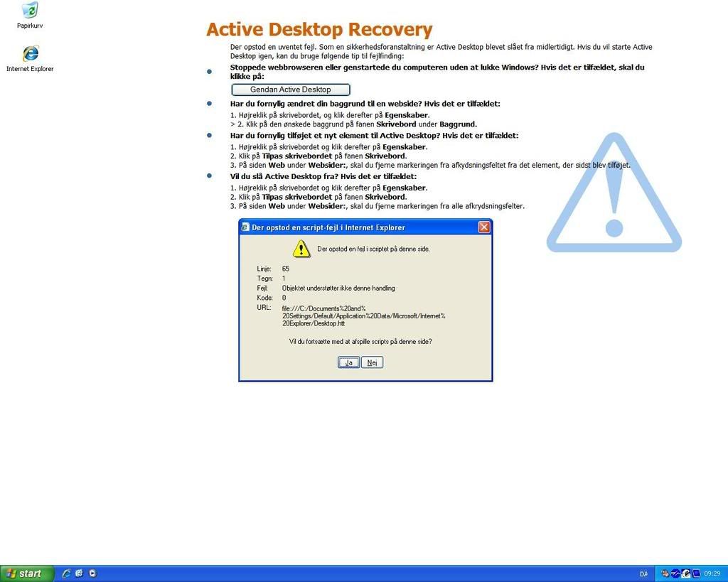Click the 'Tegn:' label in the dialog
The width and height of the screenshot is (728, 582).
click(x=264, y=279)
